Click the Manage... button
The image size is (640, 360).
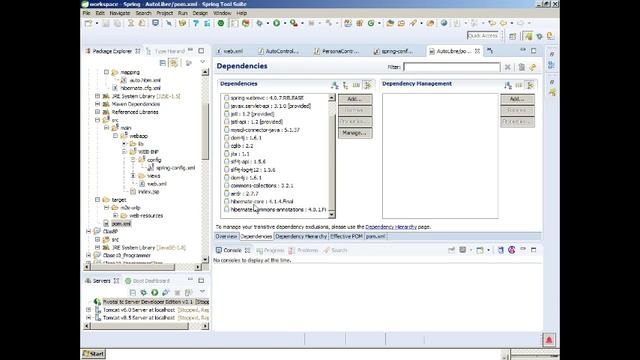355,133
